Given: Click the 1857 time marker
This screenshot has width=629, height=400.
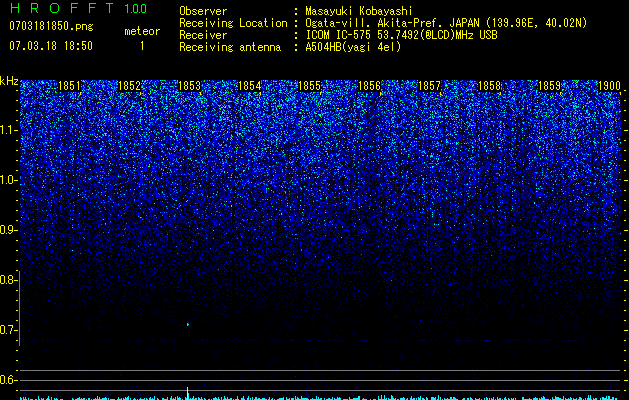Looking at the screenshot, I should click(x=430, y=86).
